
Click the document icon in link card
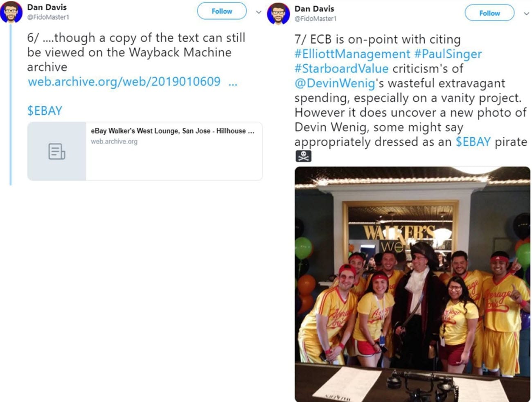[x=56, y=151]
